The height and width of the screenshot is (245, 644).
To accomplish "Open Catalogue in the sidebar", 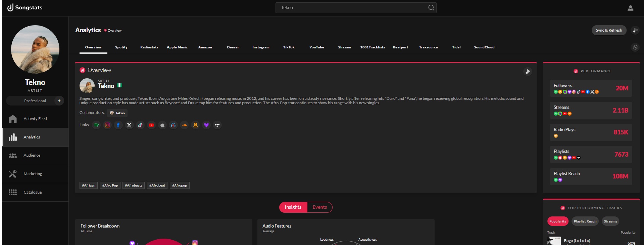I will (35, 192).
